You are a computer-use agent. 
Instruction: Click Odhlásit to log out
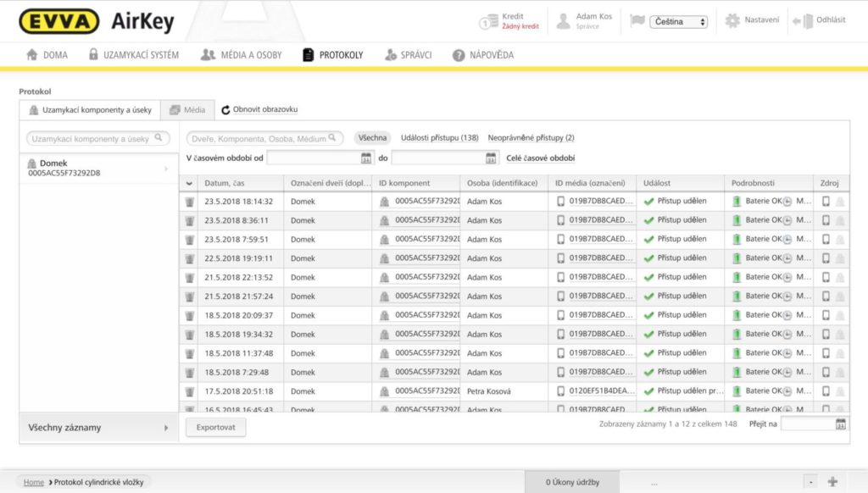coord(820,20)
